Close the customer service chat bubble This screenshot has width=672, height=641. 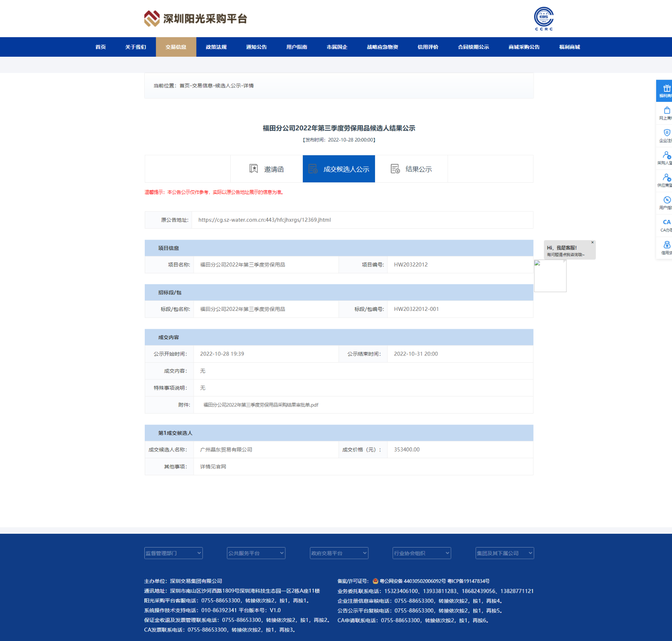pyautogui.click(x=592, y=242)
